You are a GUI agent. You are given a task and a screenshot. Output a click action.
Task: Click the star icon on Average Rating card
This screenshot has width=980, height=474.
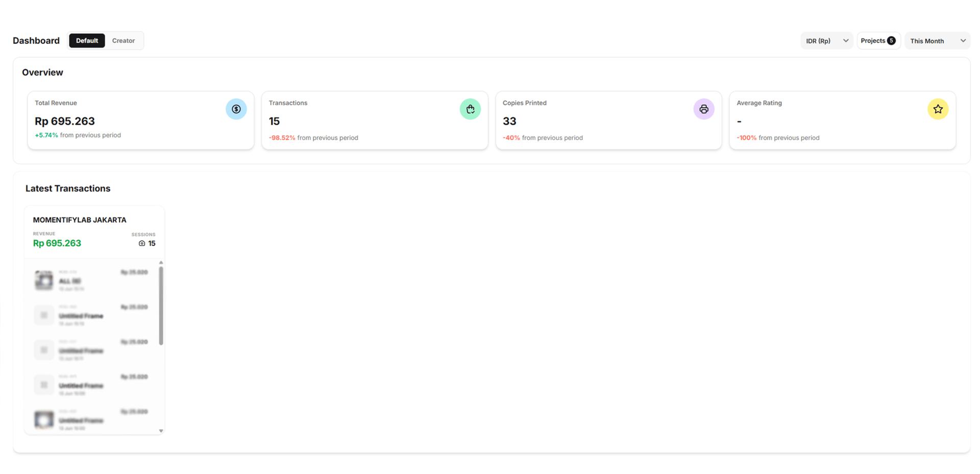point(938,109)
